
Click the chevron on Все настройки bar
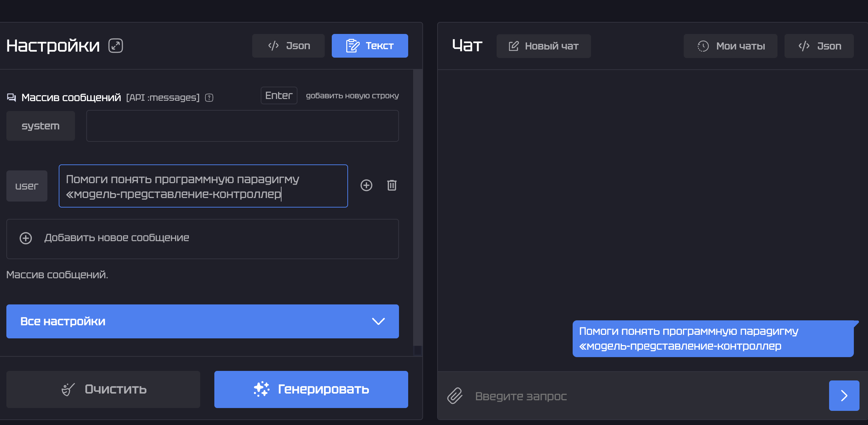(378, 321)
